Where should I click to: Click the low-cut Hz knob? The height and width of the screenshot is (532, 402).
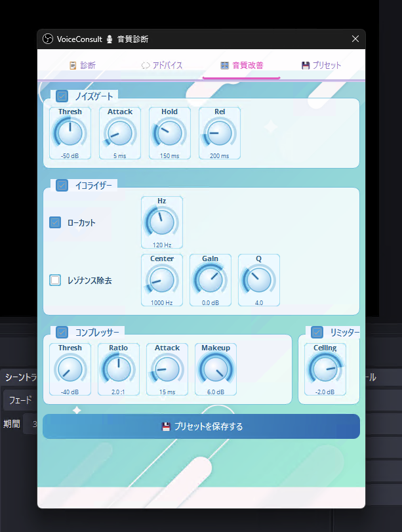162,222
